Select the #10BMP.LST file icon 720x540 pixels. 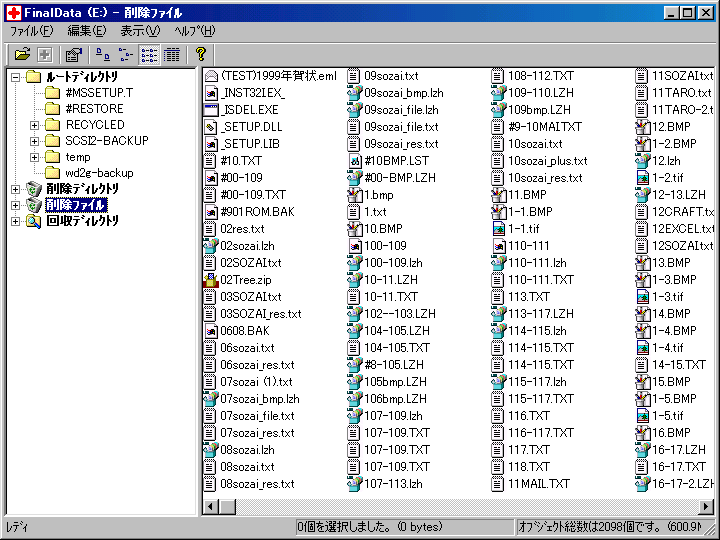(x=354, y=161)
